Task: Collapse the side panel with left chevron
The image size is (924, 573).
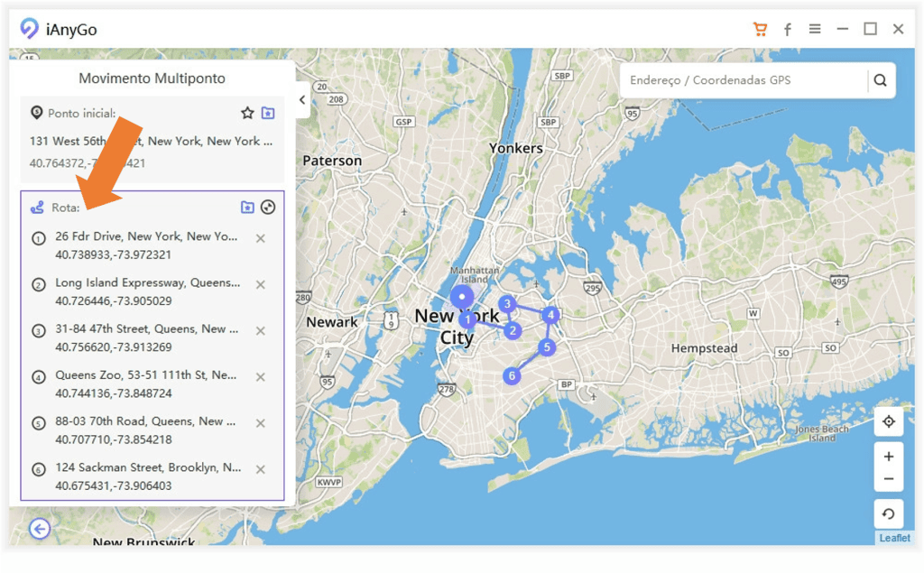Action: 302,99
